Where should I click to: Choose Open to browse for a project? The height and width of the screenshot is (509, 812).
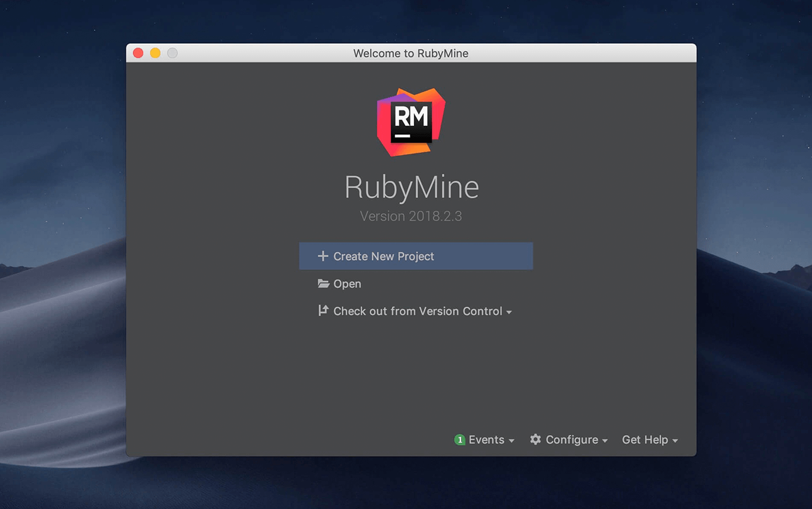(x=340, y=284)
